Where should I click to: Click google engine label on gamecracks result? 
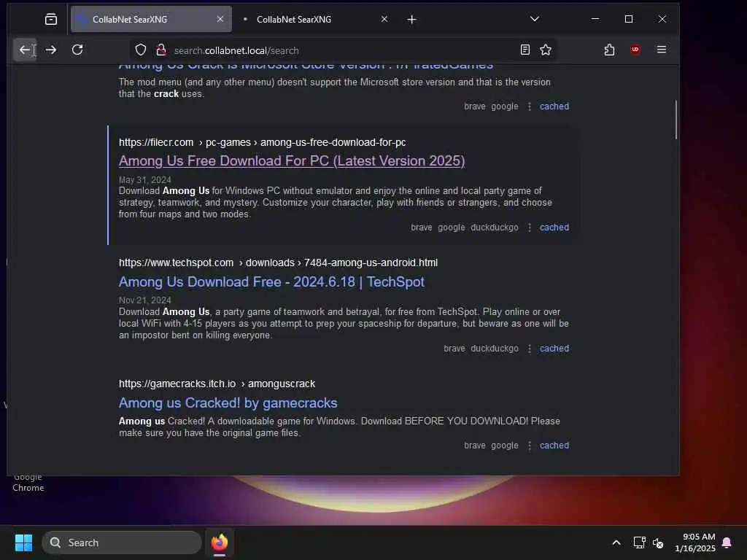[505, 446]
